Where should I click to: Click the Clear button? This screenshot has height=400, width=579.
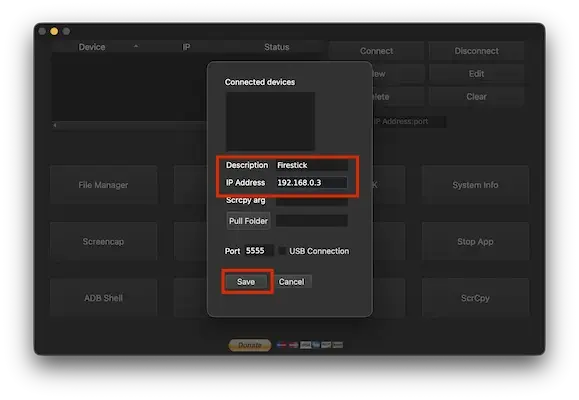tap(476, 97)
